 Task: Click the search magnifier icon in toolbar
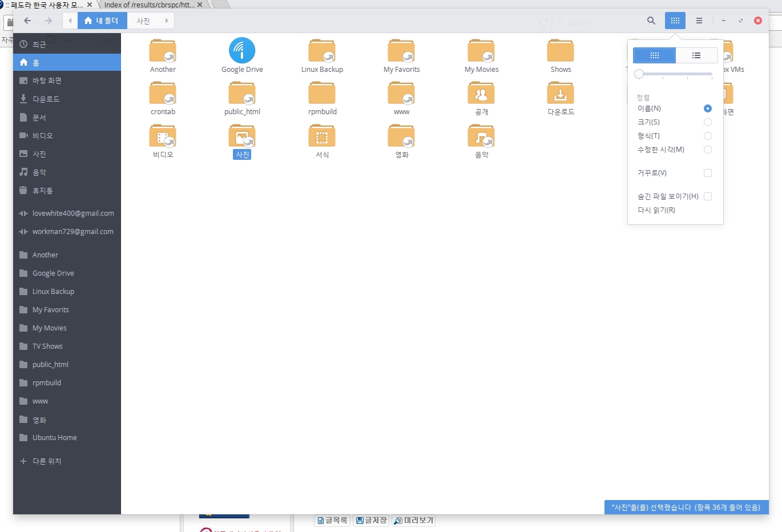(651, 21)
